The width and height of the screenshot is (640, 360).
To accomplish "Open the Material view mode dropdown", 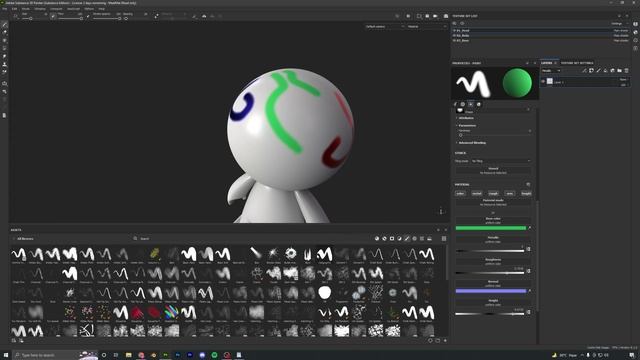I will (427, 27).
